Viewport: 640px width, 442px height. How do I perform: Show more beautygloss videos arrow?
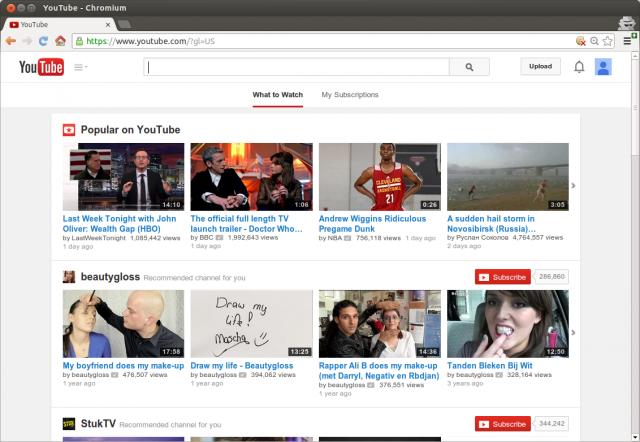tap(573, 333)
